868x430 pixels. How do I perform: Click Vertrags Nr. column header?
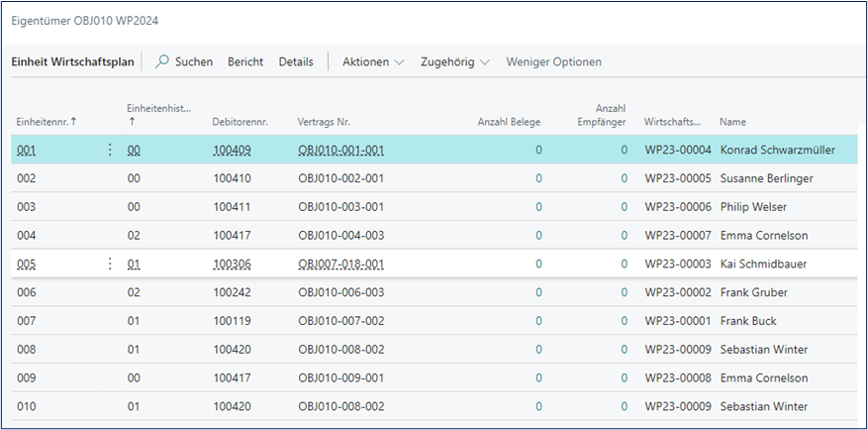tap(324, 121)
